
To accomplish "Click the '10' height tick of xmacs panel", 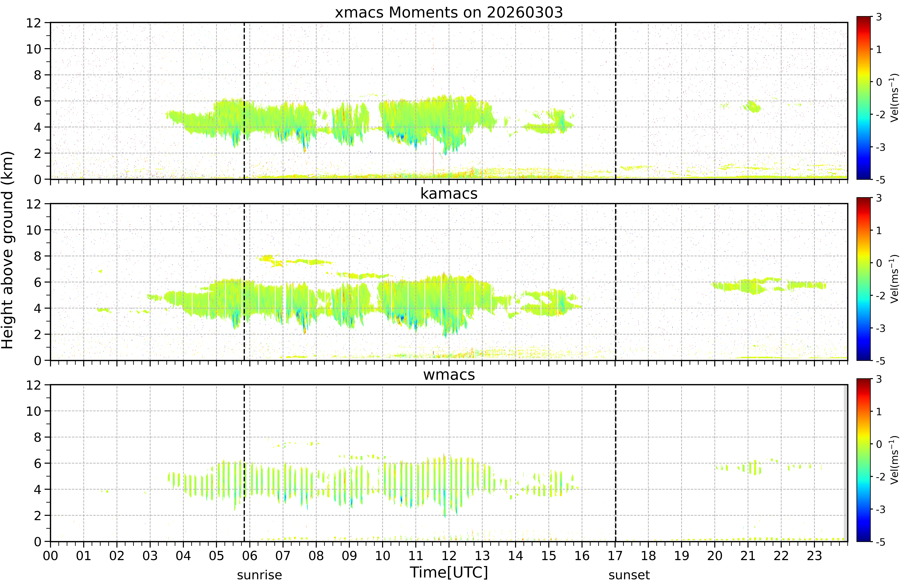I will (33, 49).
